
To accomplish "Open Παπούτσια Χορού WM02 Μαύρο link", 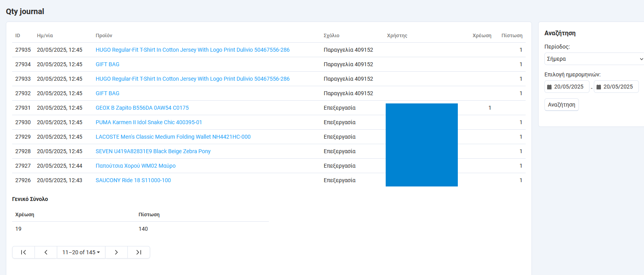I will coord(136,166).
